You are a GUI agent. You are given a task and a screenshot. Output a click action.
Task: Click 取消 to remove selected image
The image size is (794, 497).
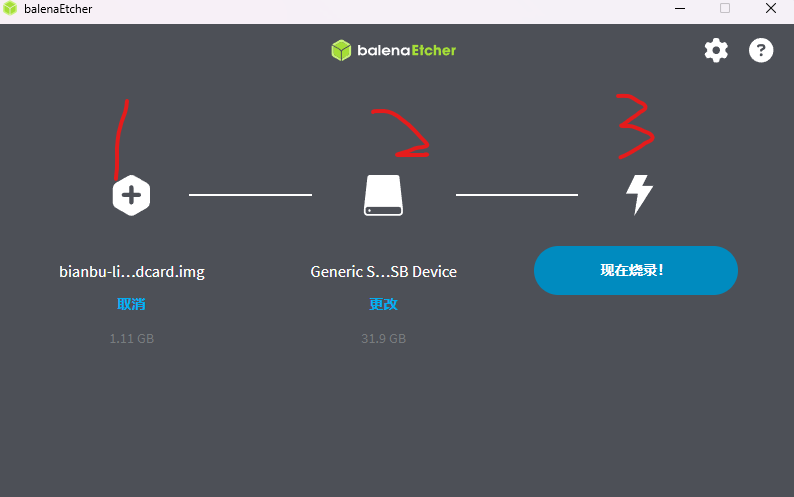point(131,304)
